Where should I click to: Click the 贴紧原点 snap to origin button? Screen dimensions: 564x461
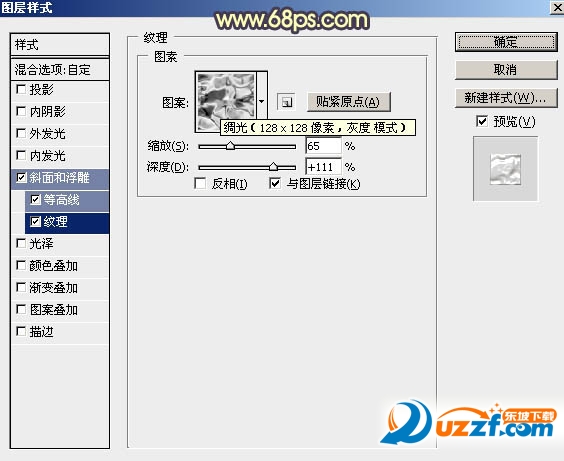pyautogui.click(x=348, y=102)
